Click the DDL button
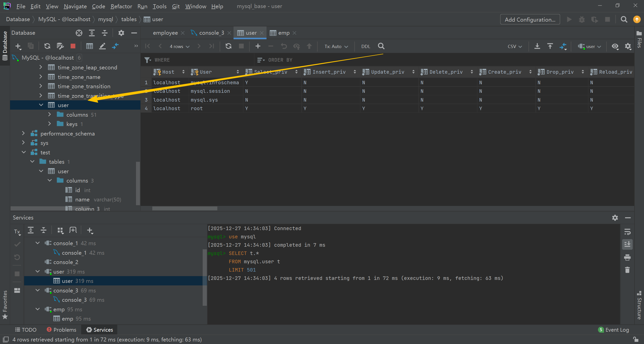Screen dimensions: 644x344 [365, 47]
